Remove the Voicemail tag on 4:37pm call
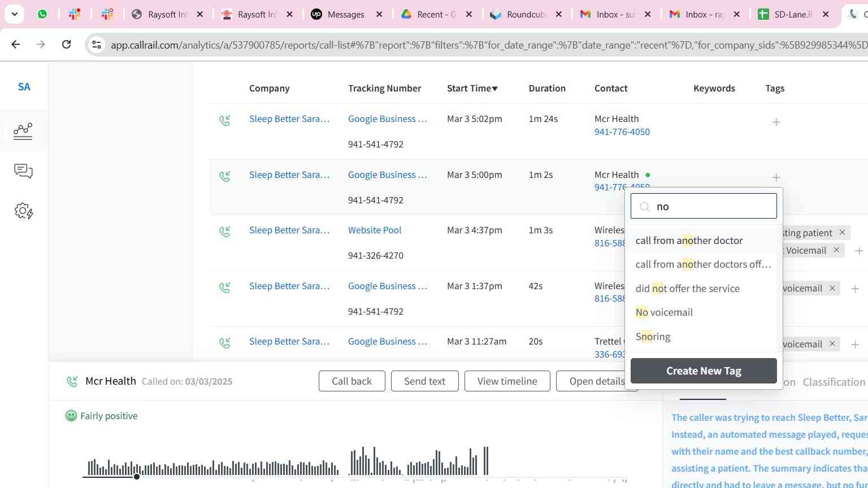868x488 pixels. point(836,250)
